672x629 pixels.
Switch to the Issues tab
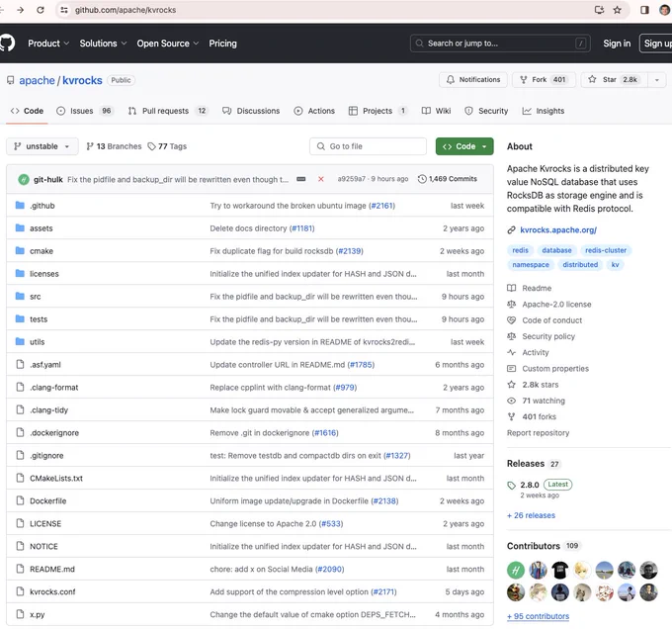pyautogui.click(x=85, y=111)
